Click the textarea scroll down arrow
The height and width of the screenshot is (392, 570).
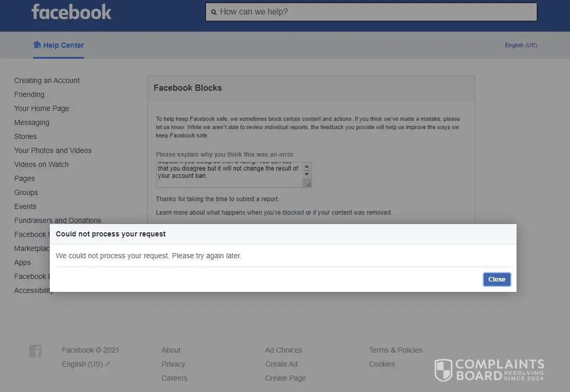(x=307, y=174)
